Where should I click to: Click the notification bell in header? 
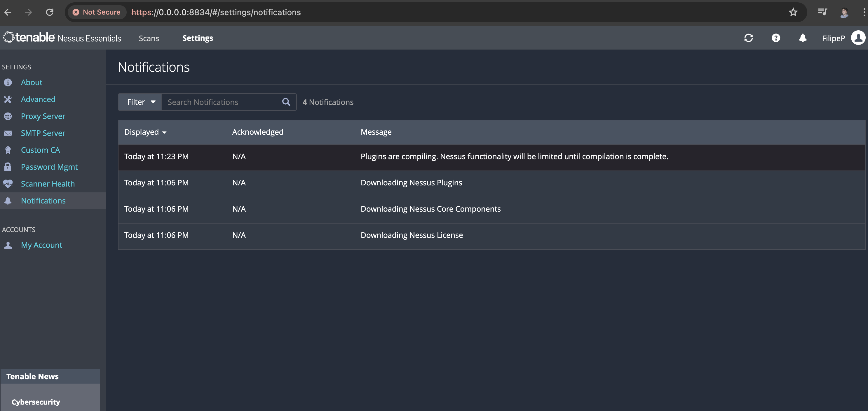point(803,38)
